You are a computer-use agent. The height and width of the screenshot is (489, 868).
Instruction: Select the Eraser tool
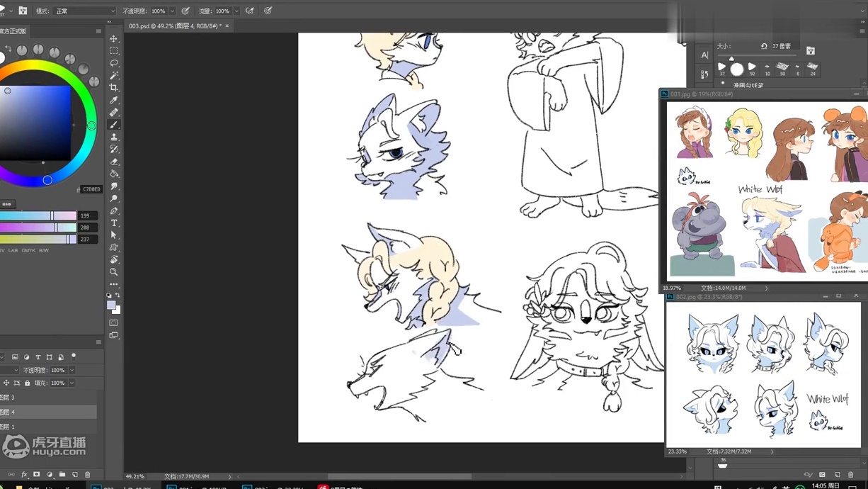tap(114, 162)
